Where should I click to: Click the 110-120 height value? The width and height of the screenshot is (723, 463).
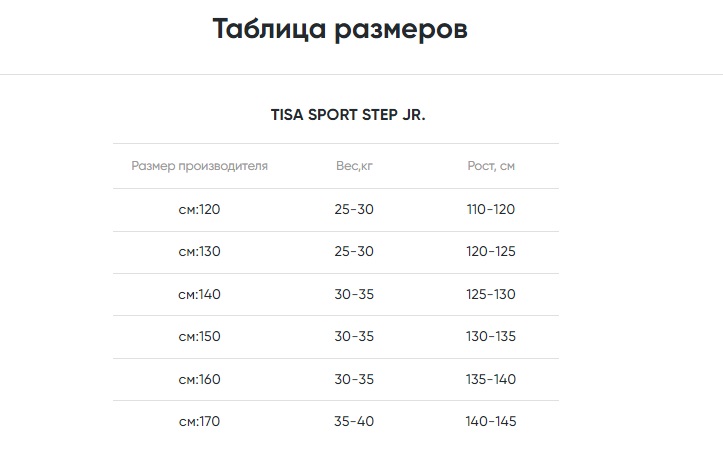click(491, 209)
